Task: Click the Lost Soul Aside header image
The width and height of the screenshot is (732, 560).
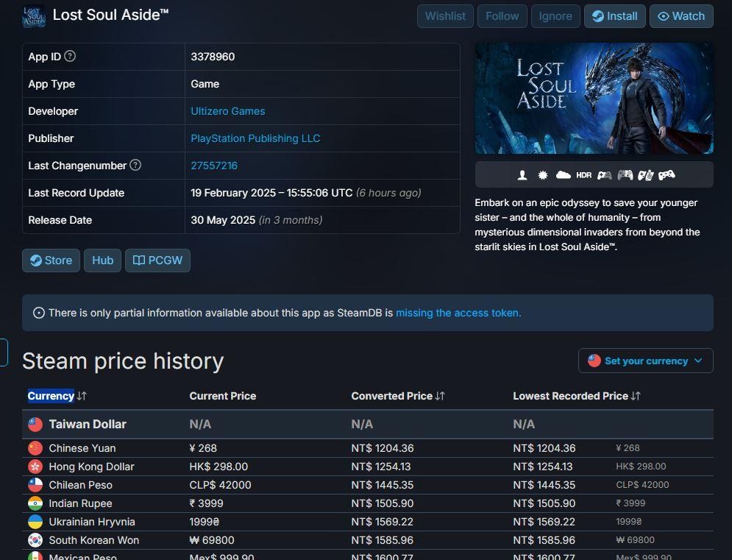Action: (x=594, y=98)
